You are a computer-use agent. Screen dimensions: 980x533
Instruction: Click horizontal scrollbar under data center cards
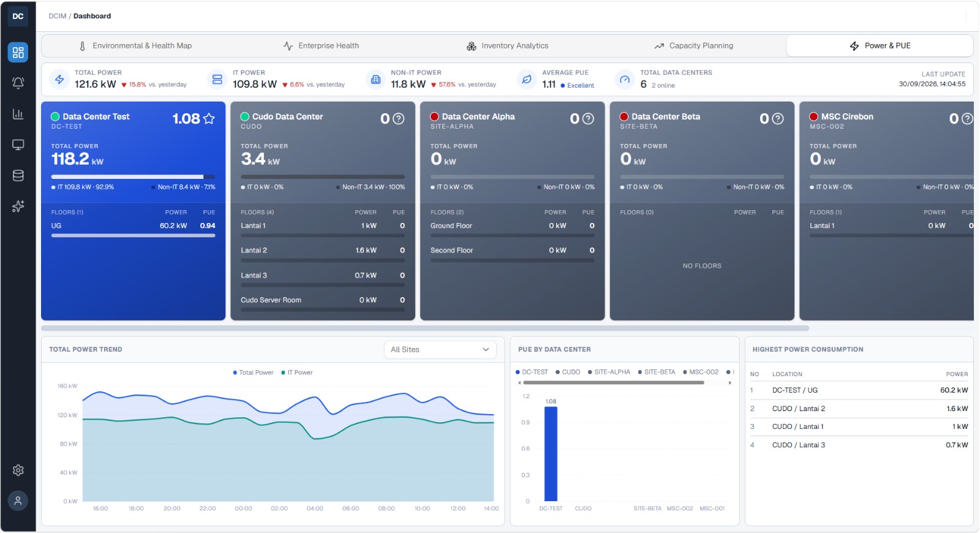point(425,328)
